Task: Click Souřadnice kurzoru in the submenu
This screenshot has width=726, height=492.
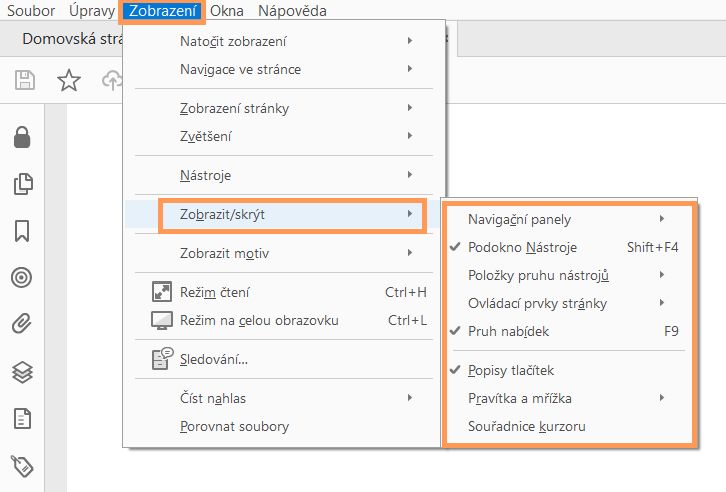Action: point(526,426)
